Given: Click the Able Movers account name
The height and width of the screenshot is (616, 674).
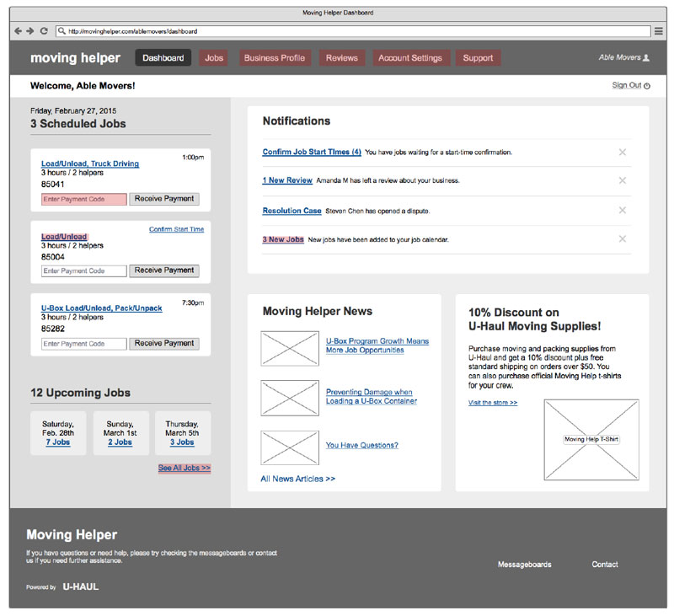Looking at the screenshot, I should pyautogui.click(x=619, y=57).
